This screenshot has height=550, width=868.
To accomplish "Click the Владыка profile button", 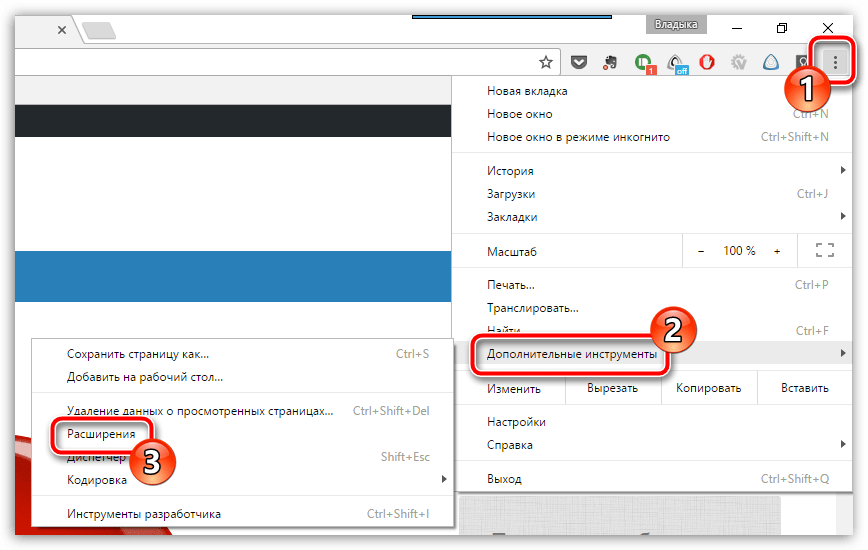I will click(676, 24).
